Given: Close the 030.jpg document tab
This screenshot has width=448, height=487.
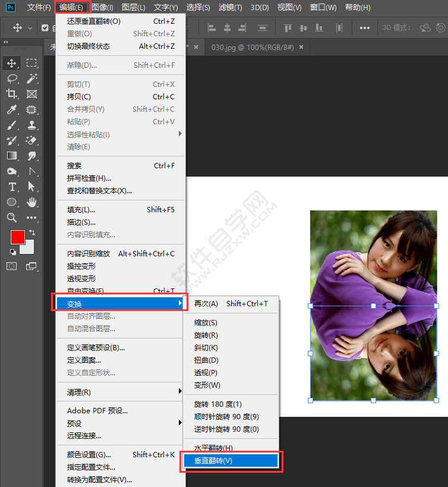Looking at the screenshot, I should (301, 48).
